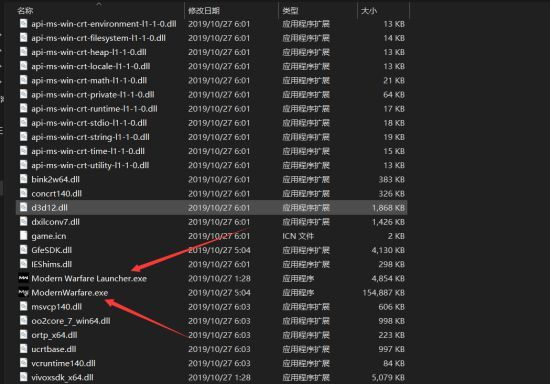Screen dimensions: 550x384
Task: Click the api-ms-win-crt-private-l1-1-0.dll icon
Action: pyautogui.click(x=24, y=94)
